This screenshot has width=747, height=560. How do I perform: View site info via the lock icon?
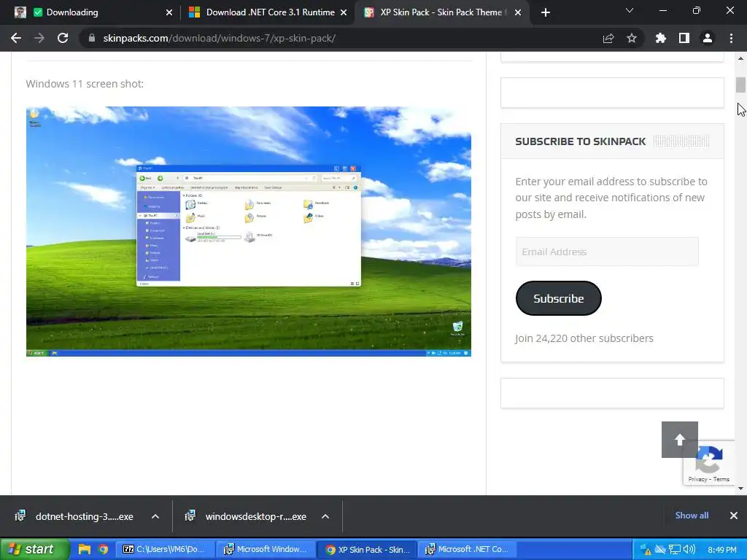pos(92,38)
